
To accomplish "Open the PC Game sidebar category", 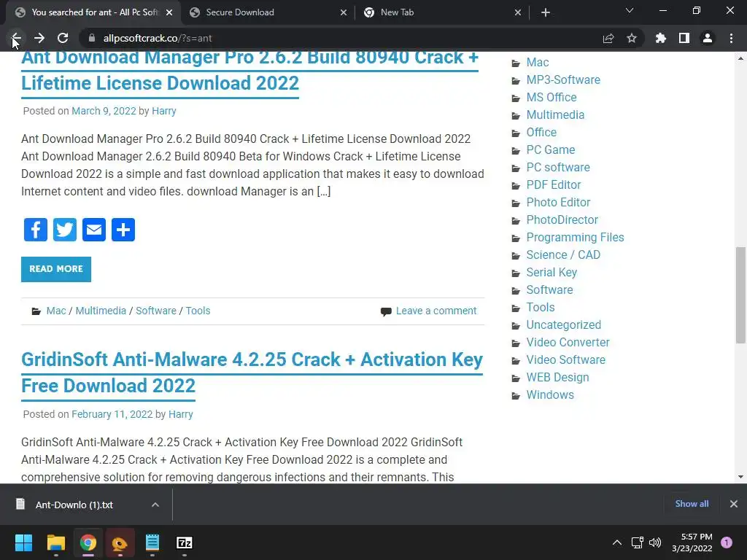I will tap(550, 150).
